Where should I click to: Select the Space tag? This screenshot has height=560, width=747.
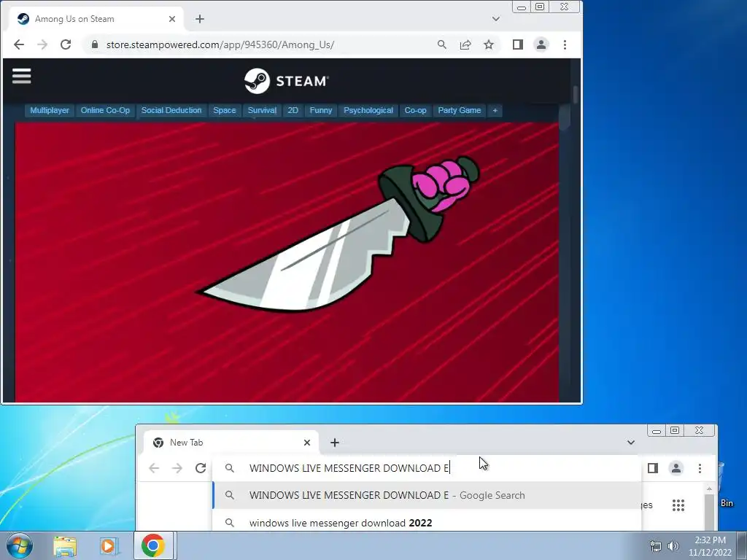click(x=225, y=111)
